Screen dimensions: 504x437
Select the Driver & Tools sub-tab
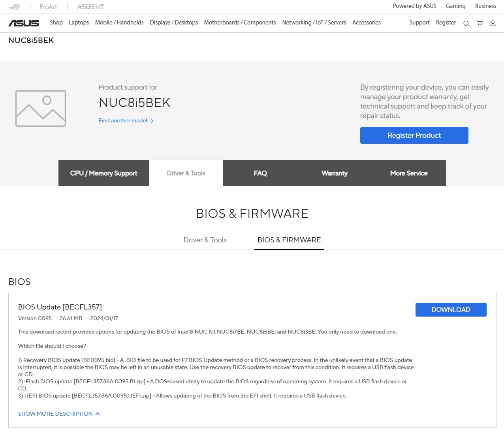coord(205,240)
